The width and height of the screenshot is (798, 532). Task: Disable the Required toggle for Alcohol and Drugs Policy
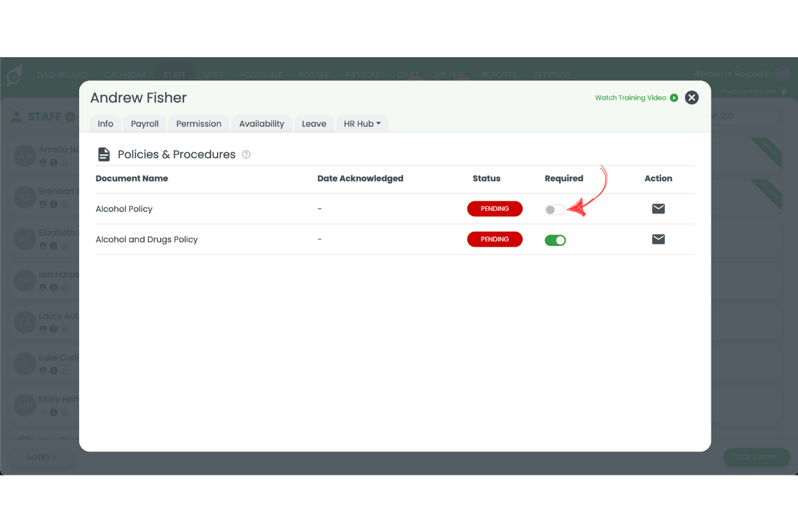(555, 239)
